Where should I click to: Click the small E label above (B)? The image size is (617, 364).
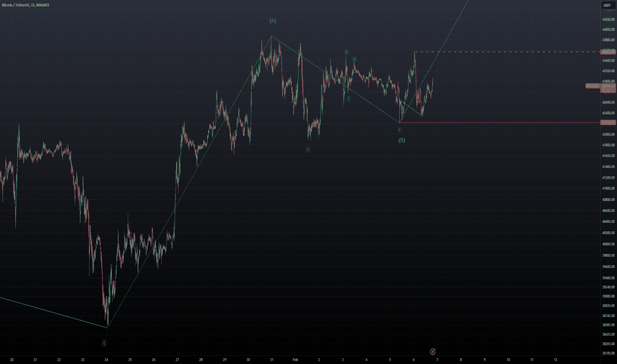point(400,130)
